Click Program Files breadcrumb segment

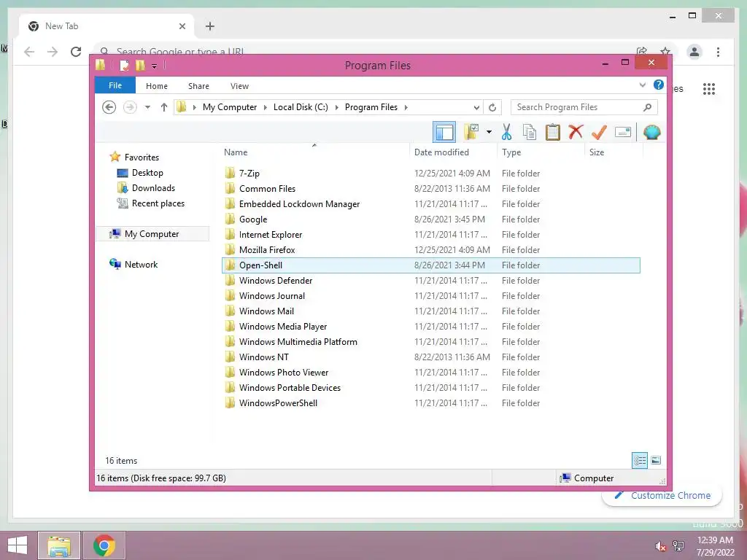point(371,107)
